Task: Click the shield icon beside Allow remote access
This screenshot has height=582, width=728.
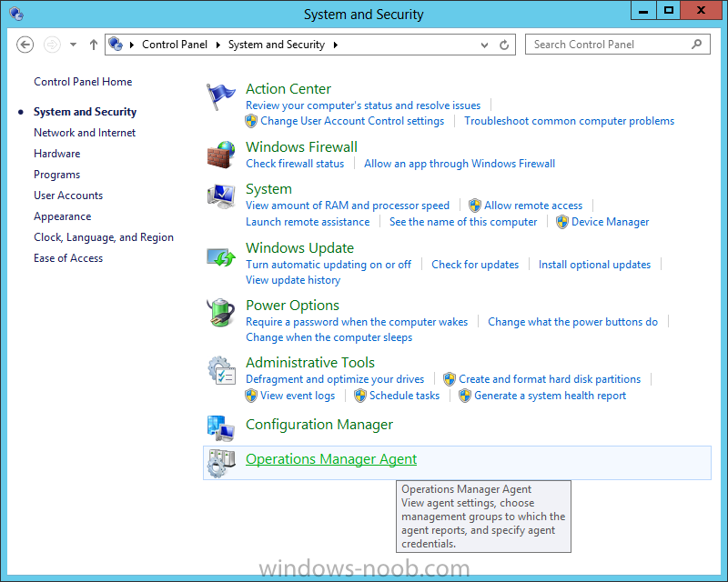Action: [474, 206]
